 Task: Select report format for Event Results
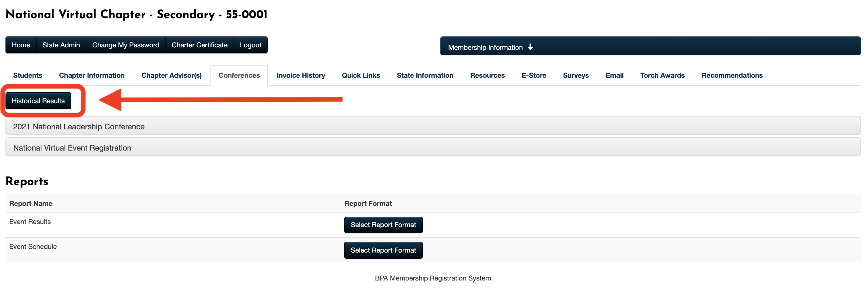tap(383, 225)
